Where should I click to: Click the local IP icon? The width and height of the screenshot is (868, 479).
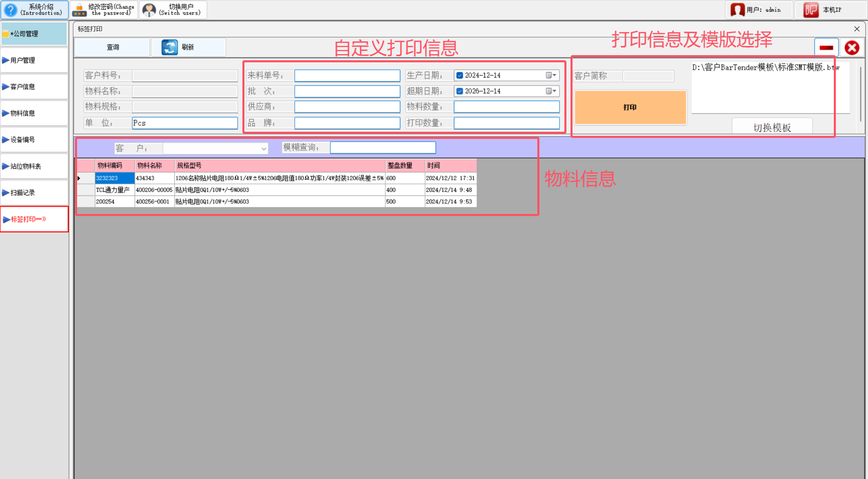coord(811,10)
